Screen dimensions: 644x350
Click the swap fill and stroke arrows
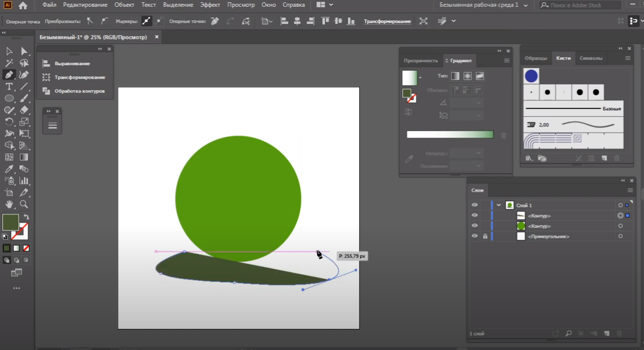(x=26, y=217)
